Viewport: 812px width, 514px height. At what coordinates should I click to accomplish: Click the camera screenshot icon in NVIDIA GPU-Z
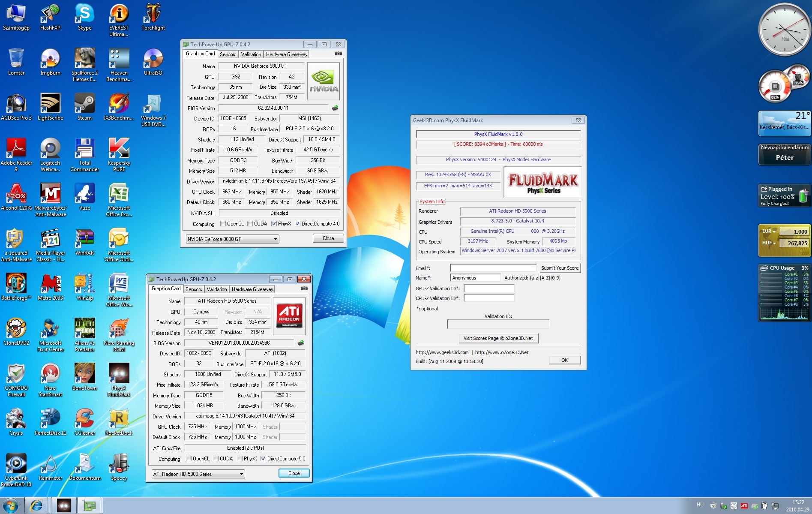point(338,54)
